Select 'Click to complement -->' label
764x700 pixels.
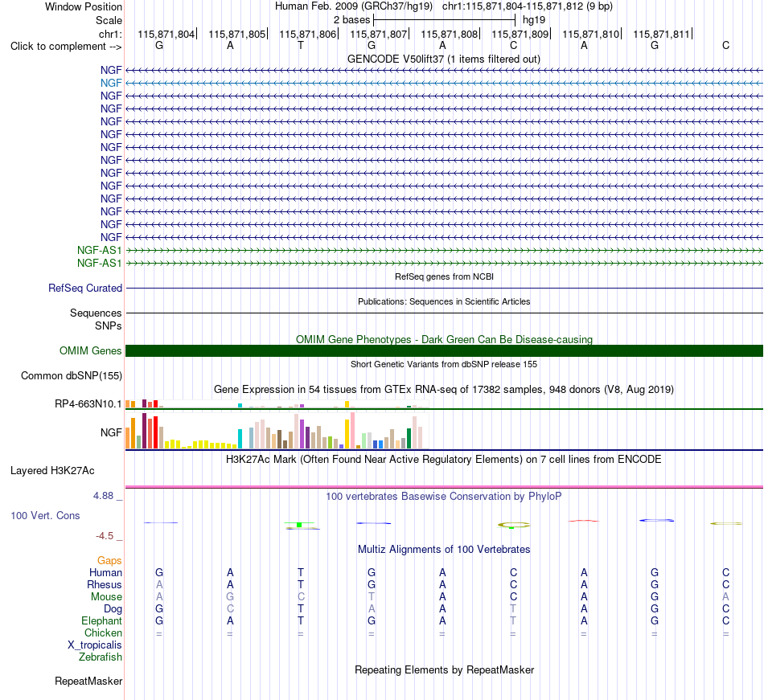[x=66, y=47]
